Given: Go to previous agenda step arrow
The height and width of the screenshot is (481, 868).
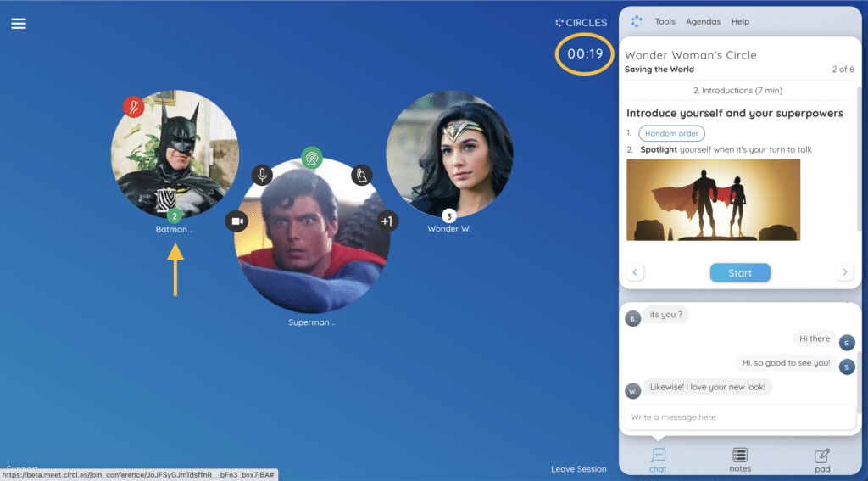Looking at the screenshot, I should click(635, 272).
